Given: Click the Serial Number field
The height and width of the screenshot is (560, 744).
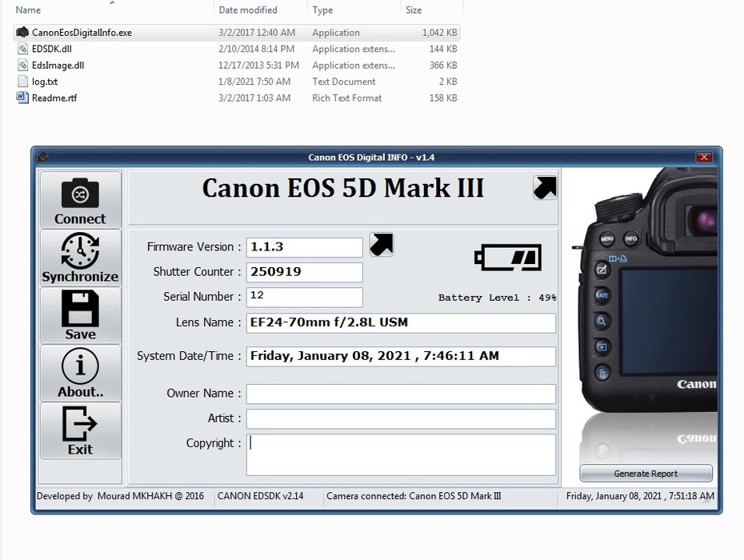Looking at the screenshot, I should tap(305, 297).
